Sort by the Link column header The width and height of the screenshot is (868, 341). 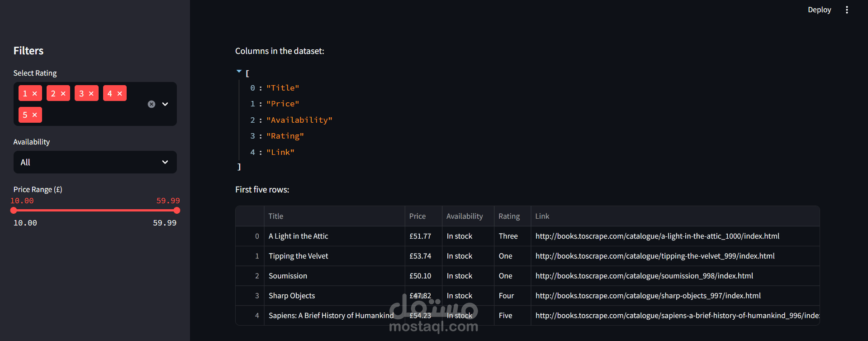click(675, 216)
